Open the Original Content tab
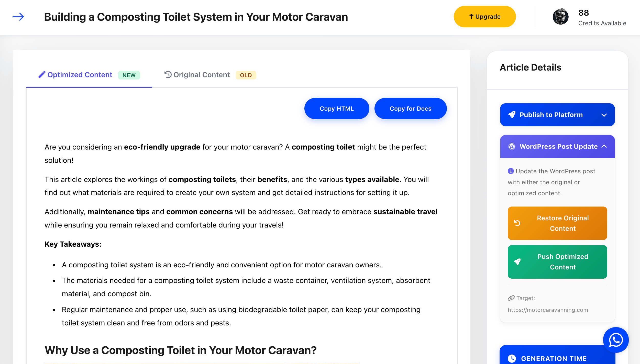 [x=201, y=75]
